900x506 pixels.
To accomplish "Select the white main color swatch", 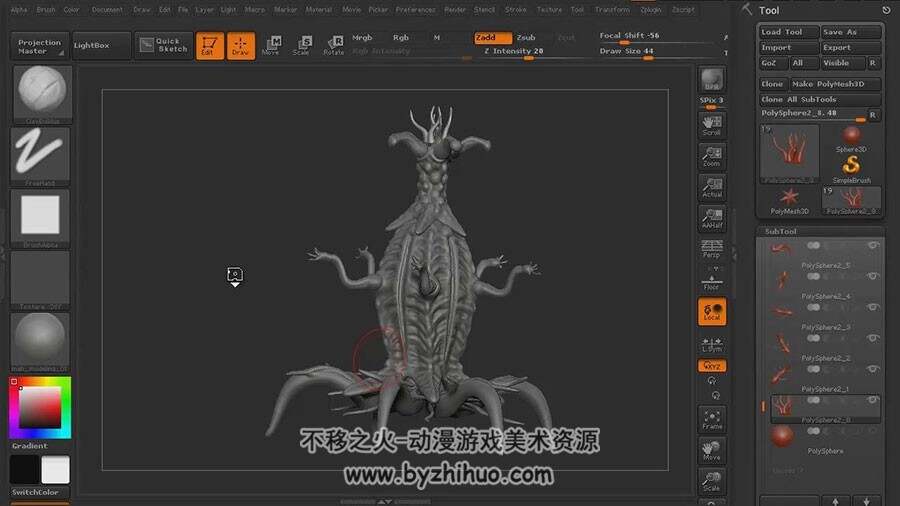I will 56,469.
